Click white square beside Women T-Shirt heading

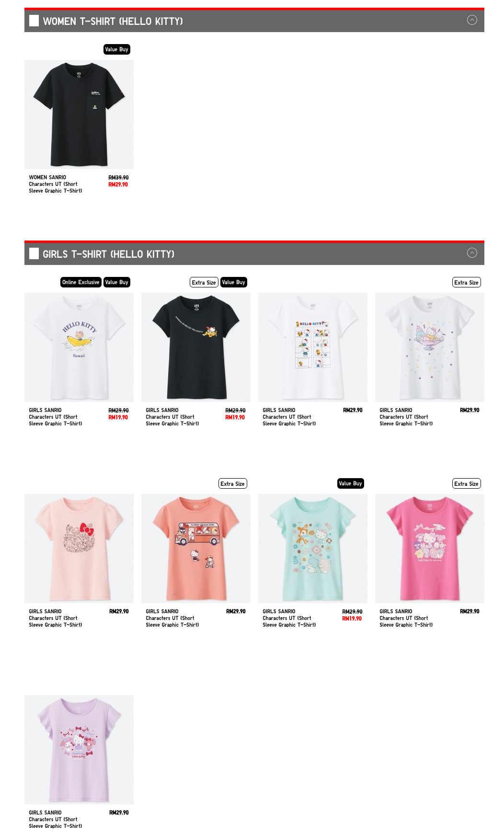[x=34, y=21]
